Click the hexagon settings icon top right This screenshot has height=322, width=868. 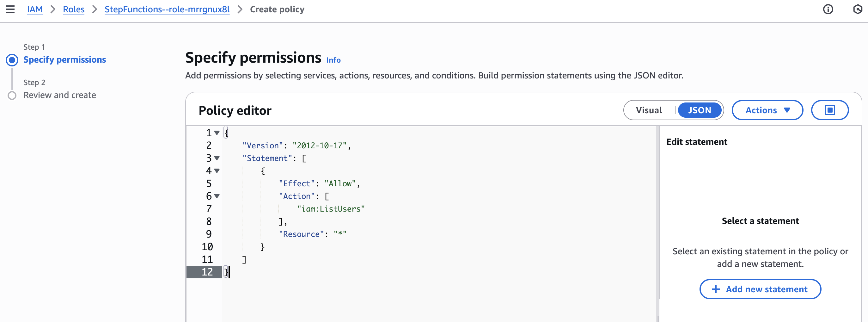point(857,9)
